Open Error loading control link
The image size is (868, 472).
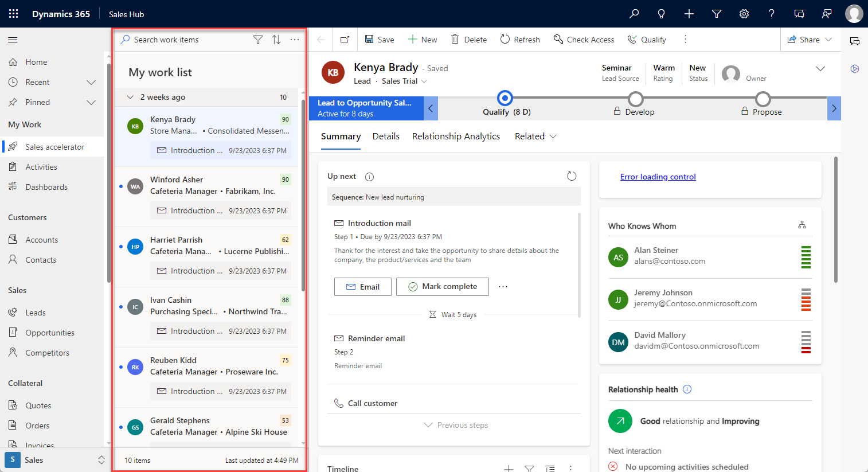(658, 177)
